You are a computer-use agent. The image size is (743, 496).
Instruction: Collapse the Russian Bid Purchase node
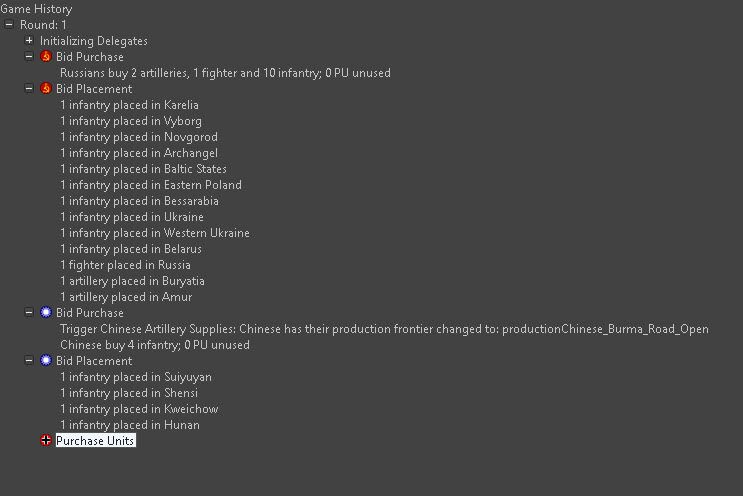coord(29,57)
